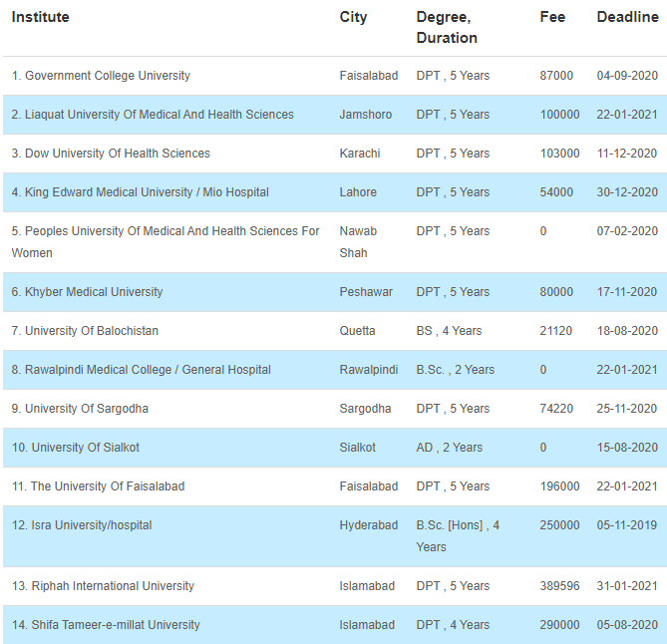Select deadline 11-12-2020
667x644 pixels.
(627, 154)
